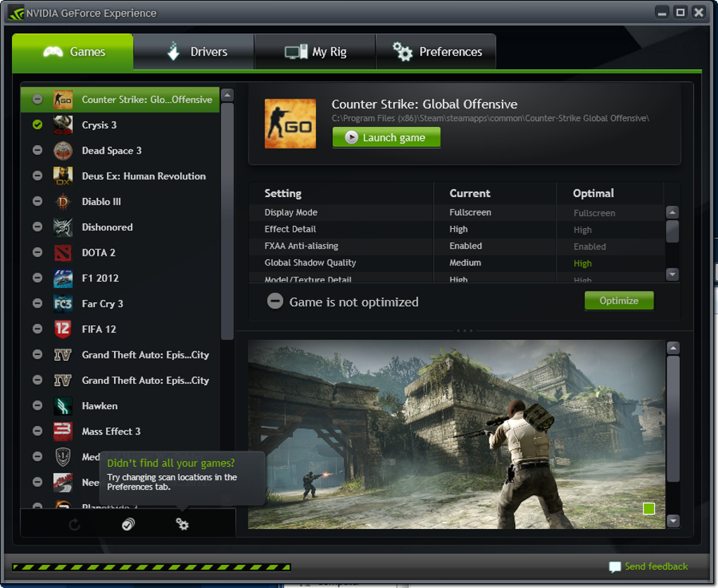Click the green square on screenshot preview
The height and width of the screenshot is (588, 718).
[649, 508]
